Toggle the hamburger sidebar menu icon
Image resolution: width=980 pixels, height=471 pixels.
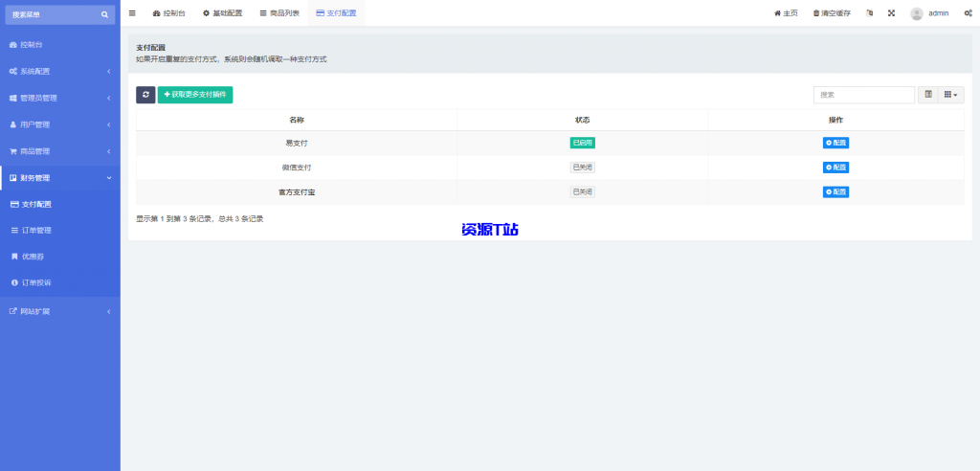click(x=132, y=13)
